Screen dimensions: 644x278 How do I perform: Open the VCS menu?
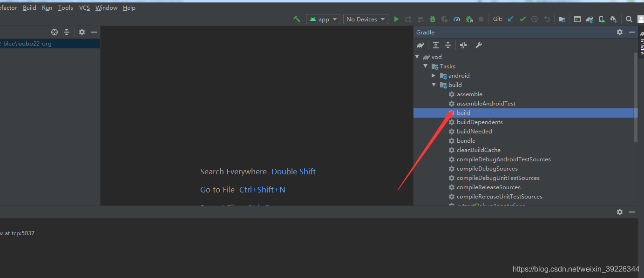coord(84,7)
